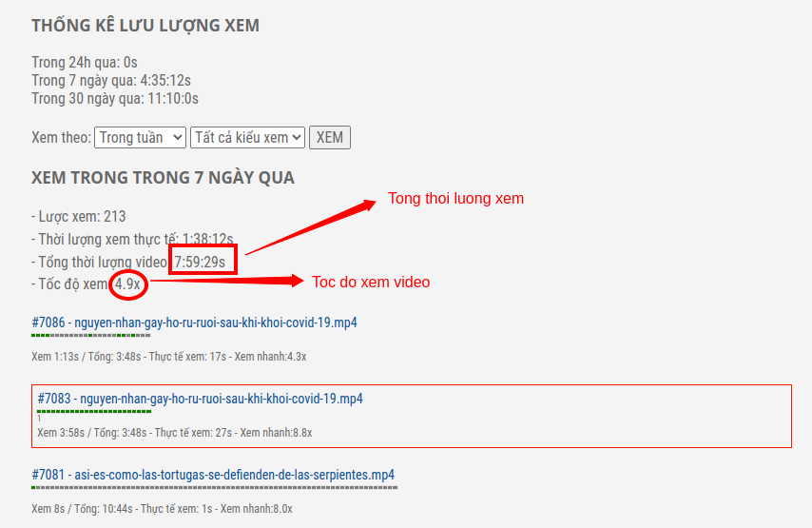Select the 'Trong 30 ngày qua: 11:10:0s' line
The image size is (812, 528).
[115, 98]
